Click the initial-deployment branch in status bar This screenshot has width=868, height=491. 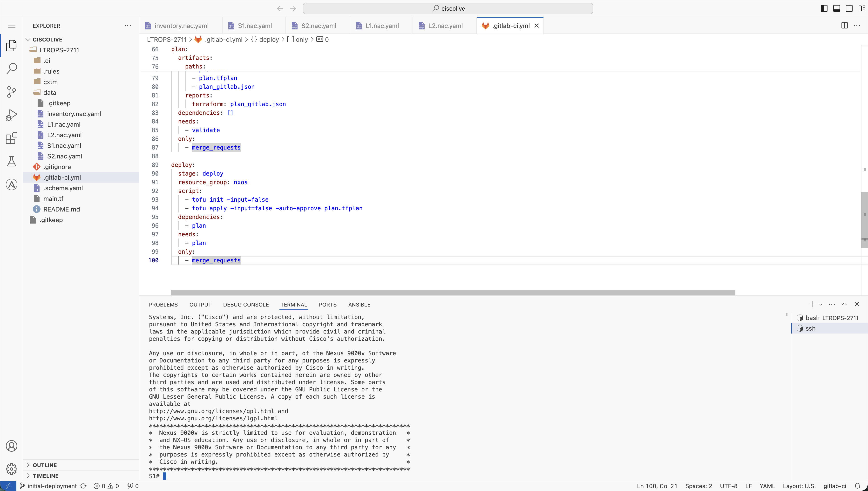point(52,486)
